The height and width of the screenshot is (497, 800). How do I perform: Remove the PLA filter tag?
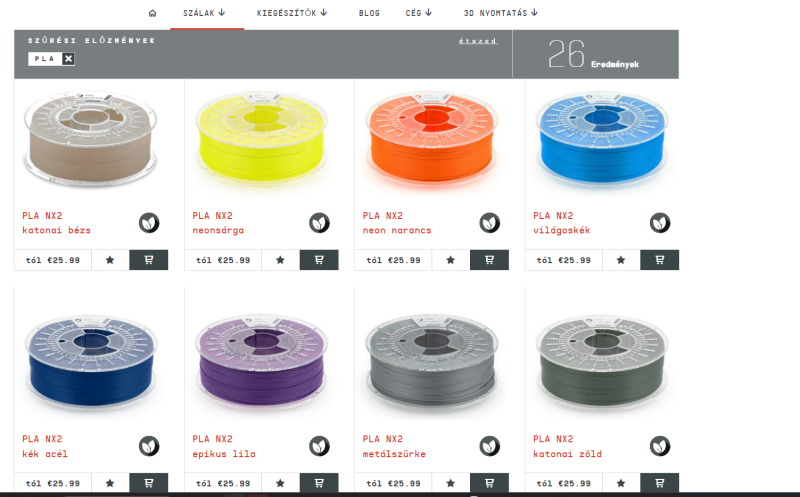coord(68,59)
